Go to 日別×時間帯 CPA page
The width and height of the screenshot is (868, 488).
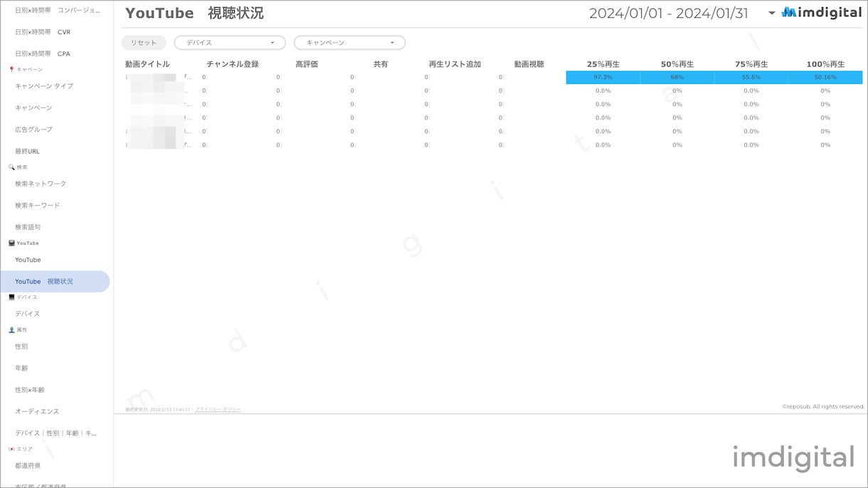pyautogui.click(x=43, y=54)
